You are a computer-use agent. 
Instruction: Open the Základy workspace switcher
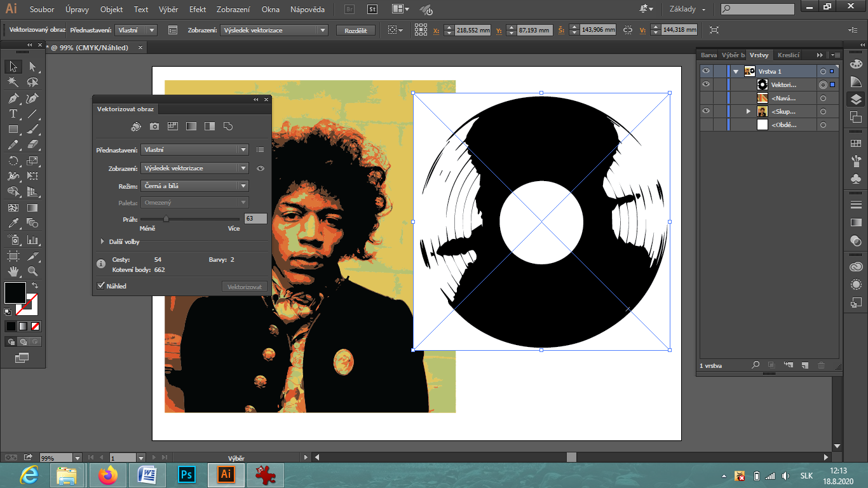coord(687,10)
